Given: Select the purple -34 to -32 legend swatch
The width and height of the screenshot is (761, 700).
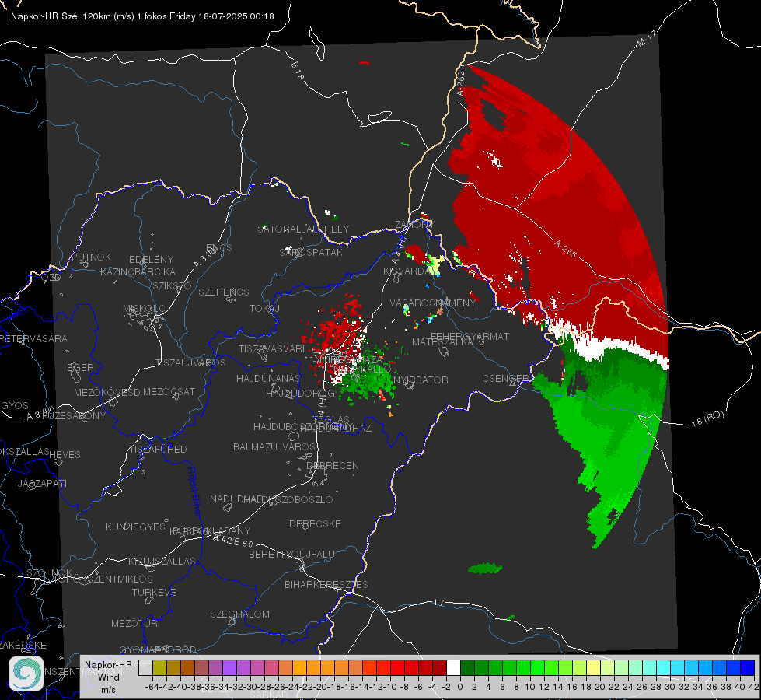Looking at the screenshot, I should [x=229, y=667].
